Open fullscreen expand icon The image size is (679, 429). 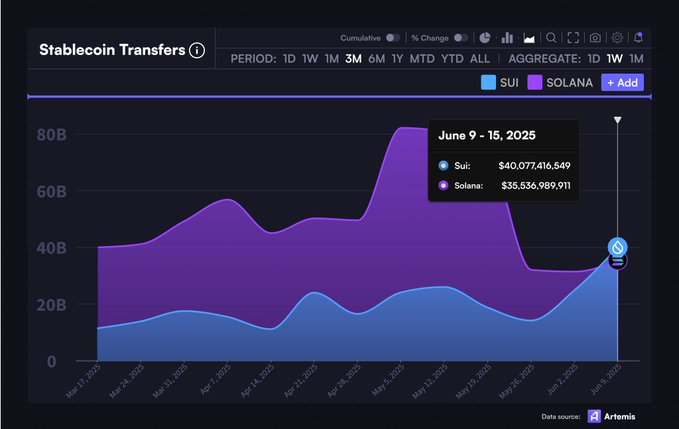(x=573, y=38)
